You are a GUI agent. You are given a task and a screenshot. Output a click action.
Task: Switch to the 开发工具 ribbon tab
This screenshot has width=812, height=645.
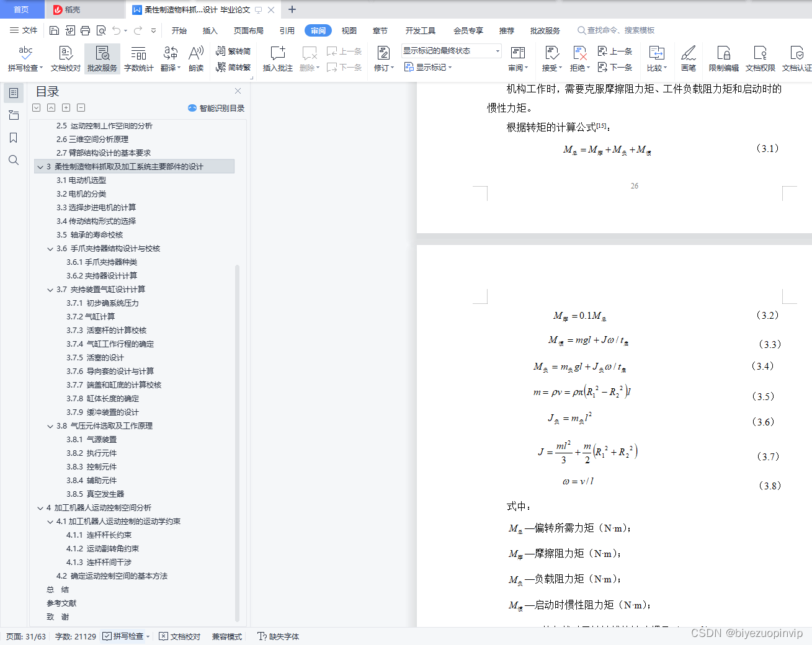pos(421,30)
